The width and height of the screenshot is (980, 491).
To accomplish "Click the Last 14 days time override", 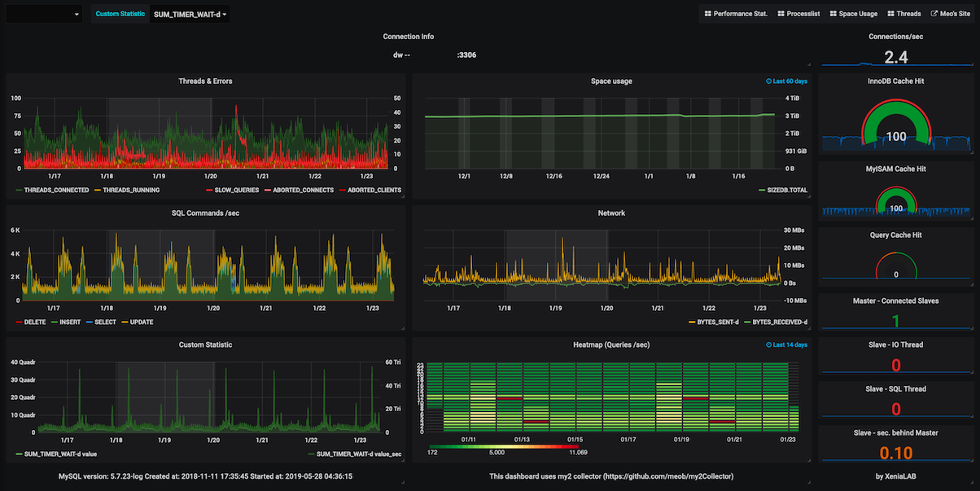I will pyautogui.click(x=787, y=345).
